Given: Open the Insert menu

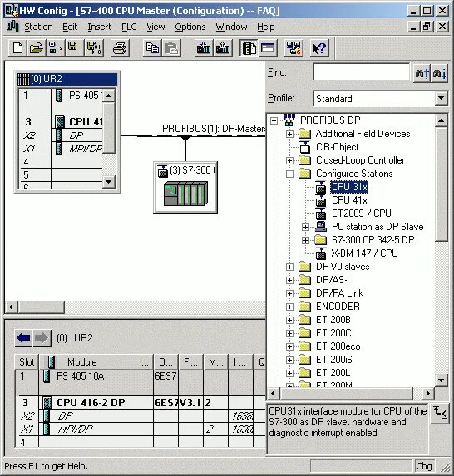Looking at the screenshot, I should pos(100,27).
